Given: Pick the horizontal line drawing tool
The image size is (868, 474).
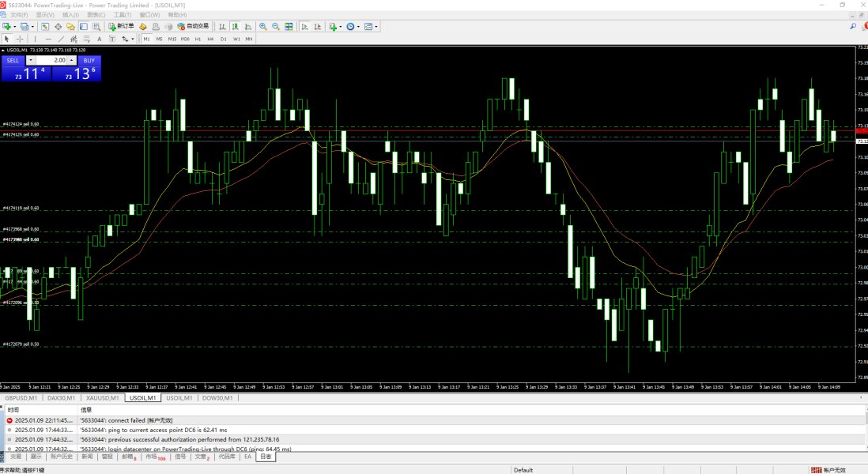Looking at the screenshot, I should (x=48, y=39).
